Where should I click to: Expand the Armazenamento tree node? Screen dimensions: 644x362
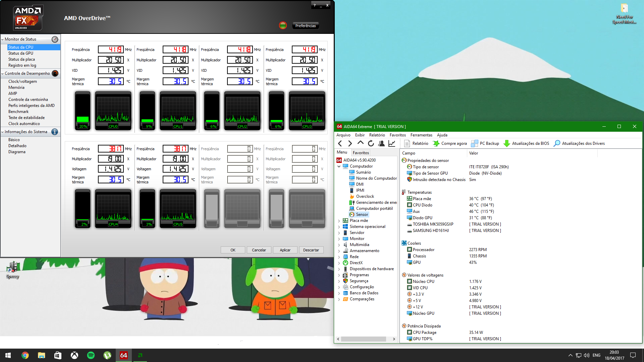coord(339,251)
